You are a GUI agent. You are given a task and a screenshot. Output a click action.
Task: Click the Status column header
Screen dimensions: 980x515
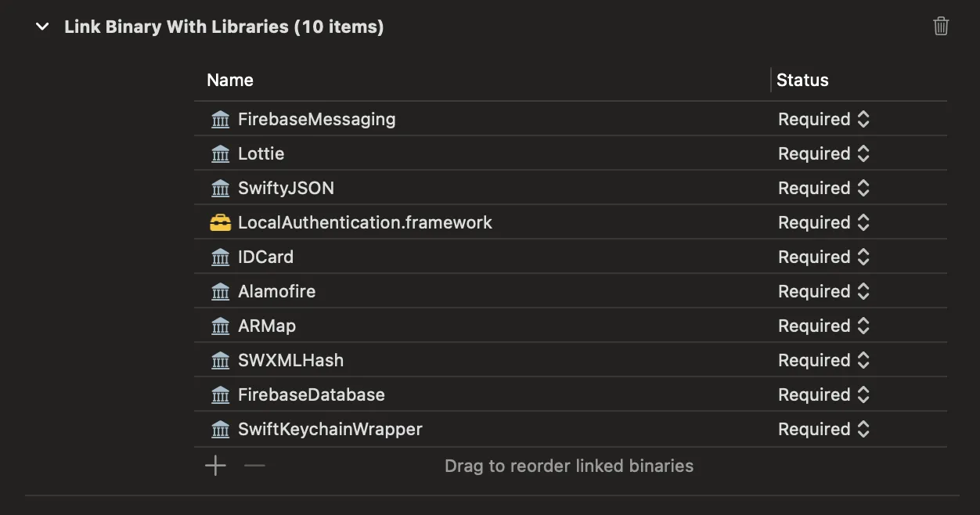(x=802, y=81)
